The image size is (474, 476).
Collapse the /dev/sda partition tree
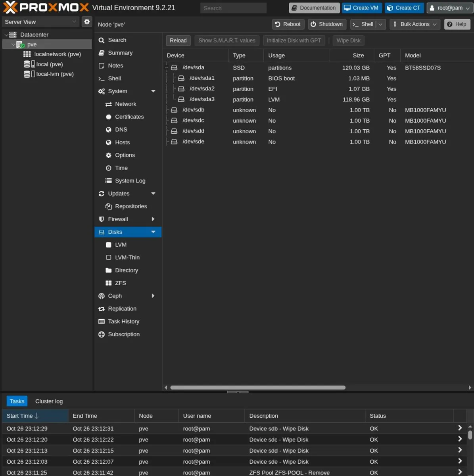tap(167, 67)
